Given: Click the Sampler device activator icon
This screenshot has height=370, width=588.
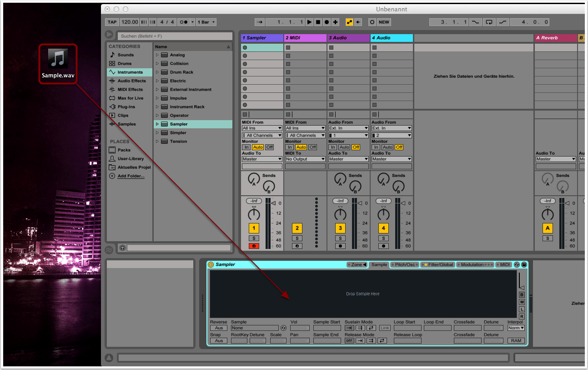Looking at the screenshot, I should [x=211, y=264].
